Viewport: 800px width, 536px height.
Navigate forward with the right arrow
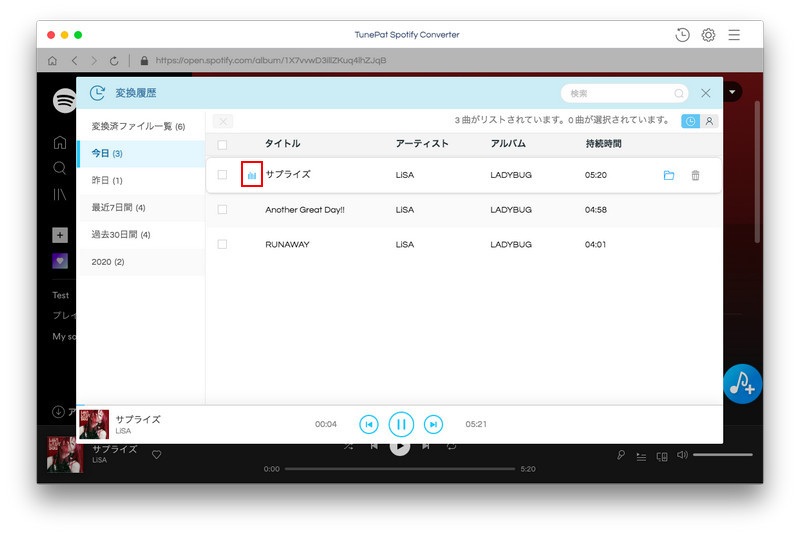click(x=94, y=61)
